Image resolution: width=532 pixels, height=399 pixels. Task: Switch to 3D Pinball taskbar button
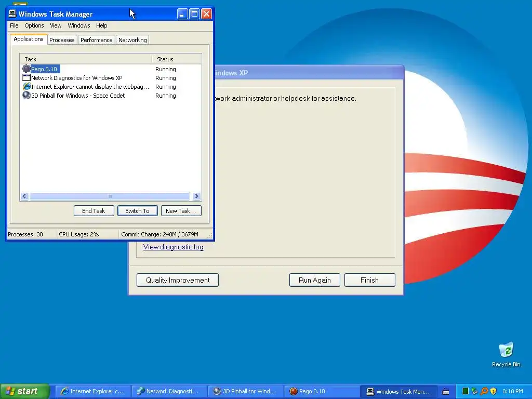(245, 391)
